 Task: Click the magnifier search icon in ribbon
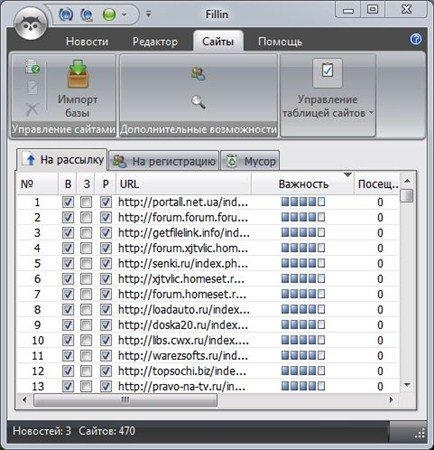click(x=198, y=102)
